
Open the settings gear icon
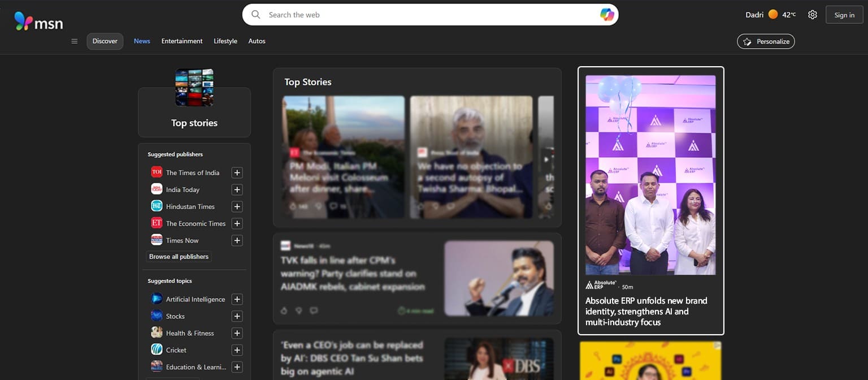coord(812,15)
